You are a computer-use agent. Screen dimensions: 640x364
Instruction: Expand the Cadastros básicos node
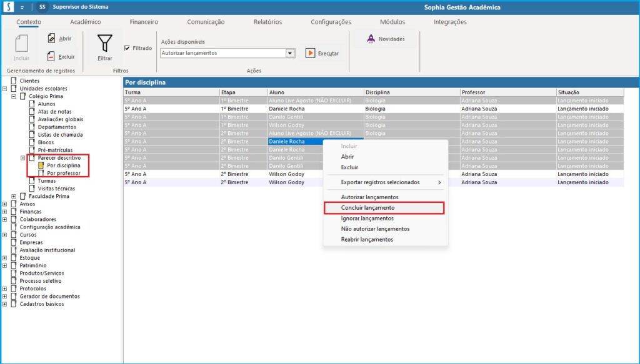4,304
